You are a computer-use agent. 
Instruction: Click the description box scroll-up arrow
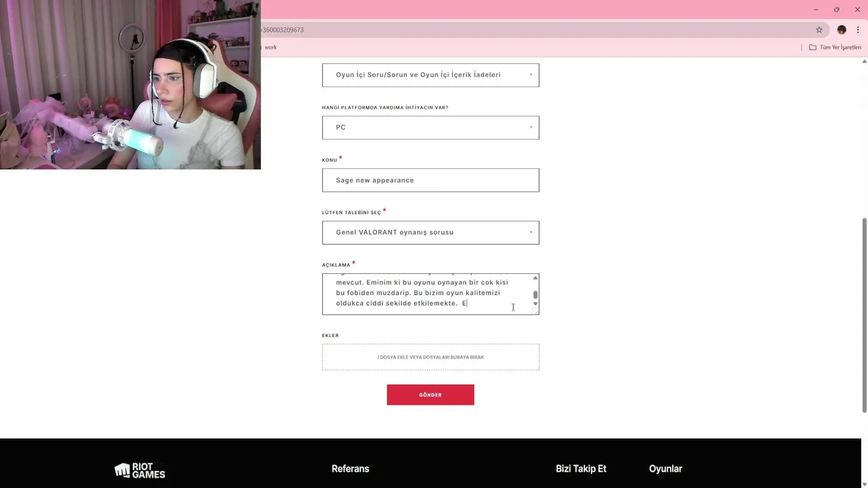pos(535,278)
